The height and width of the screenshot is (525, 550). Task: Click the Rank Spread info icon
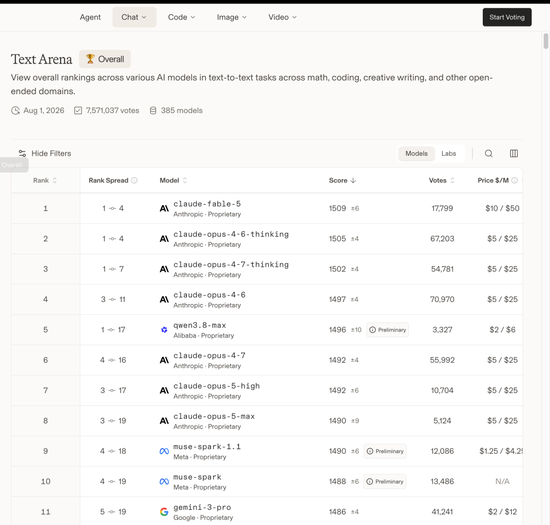(134, 180)
